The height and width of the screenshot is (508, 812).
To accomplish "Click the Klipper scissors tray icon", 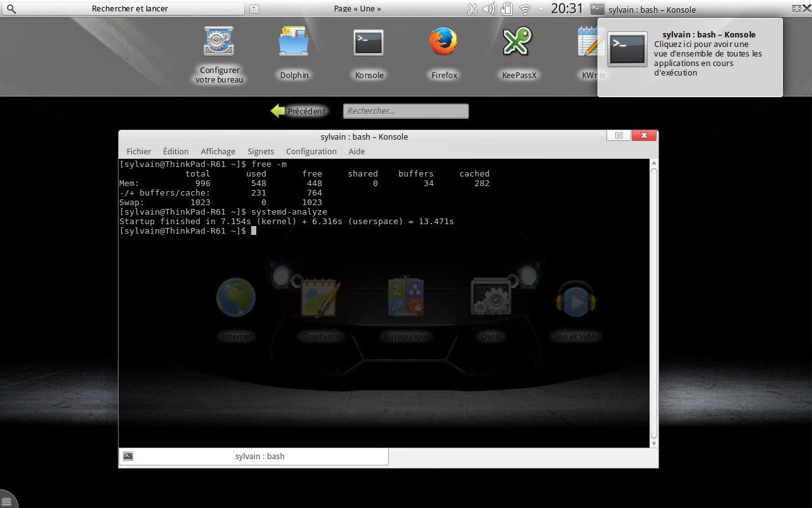I will pyautogui.click(x=472, y=9).
